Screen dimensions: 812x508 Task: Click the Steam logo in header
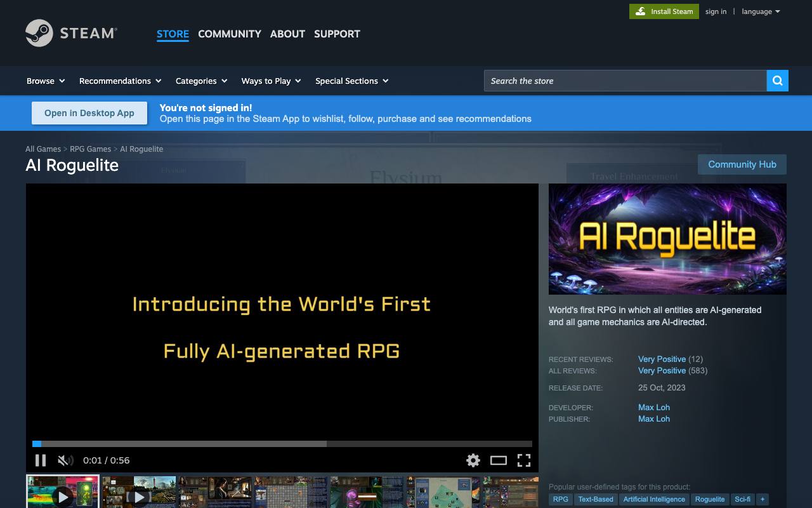click(71, 33)
